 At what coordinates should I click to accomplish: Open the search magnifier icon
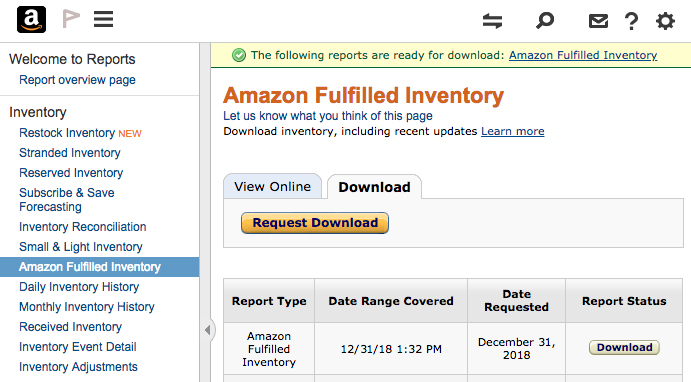(x=545, y=20)
